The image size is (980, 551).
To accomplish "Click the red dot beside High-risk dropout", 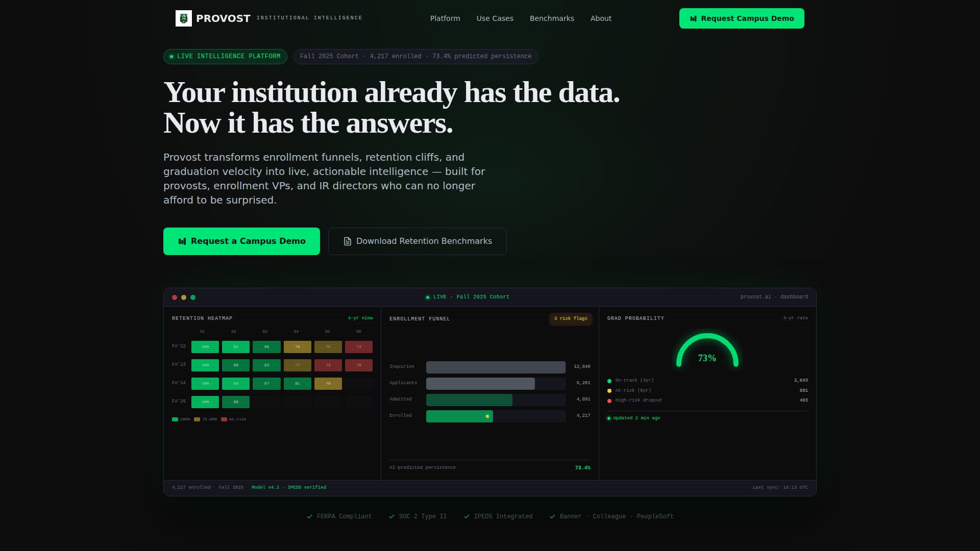I will (609, 400).
